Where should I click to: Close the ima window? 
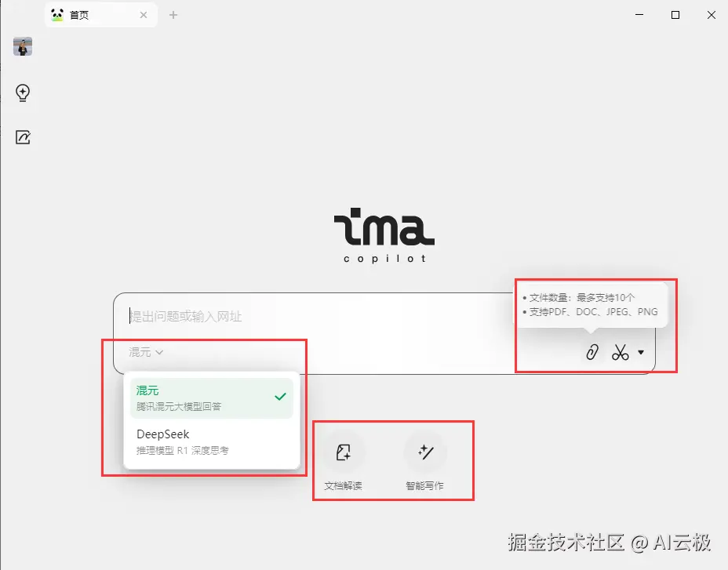(712, 15)
